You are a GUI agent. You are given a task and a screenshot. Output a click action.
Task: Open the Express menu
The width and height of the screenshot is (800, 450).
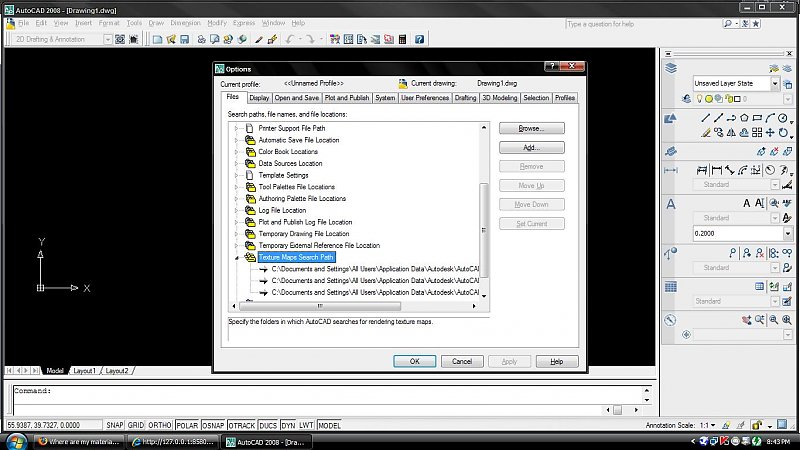[x=244, y=23]
